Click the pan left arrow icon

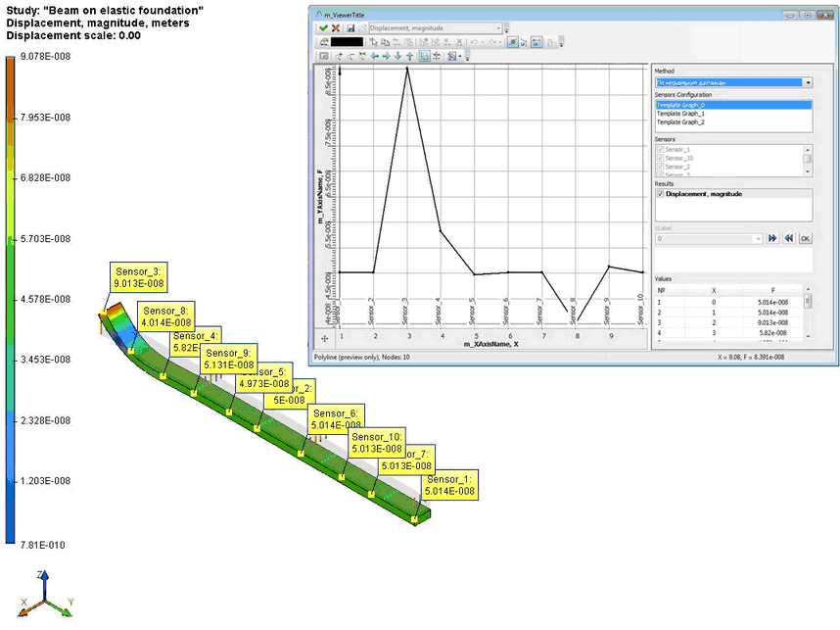click(374, 56)
